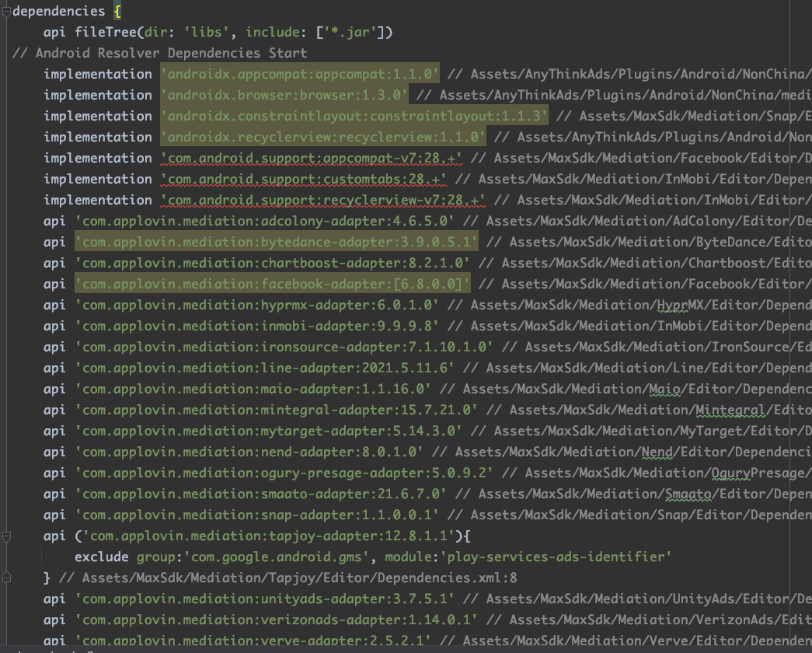
Task: Click the unityads-adapter:3.7.5.1 dependency
Action: 265,599
